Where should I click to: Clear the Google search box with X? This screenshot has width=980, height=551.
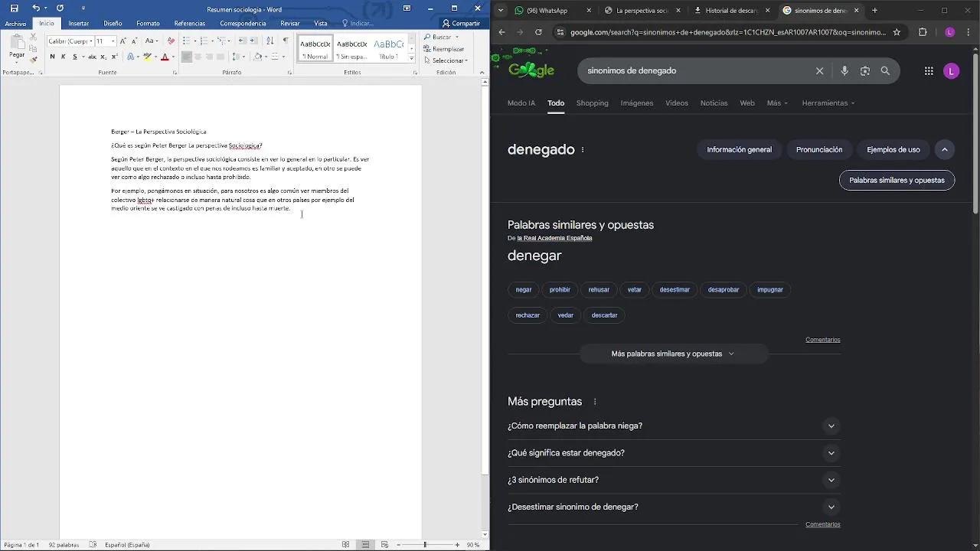[819, 70]
